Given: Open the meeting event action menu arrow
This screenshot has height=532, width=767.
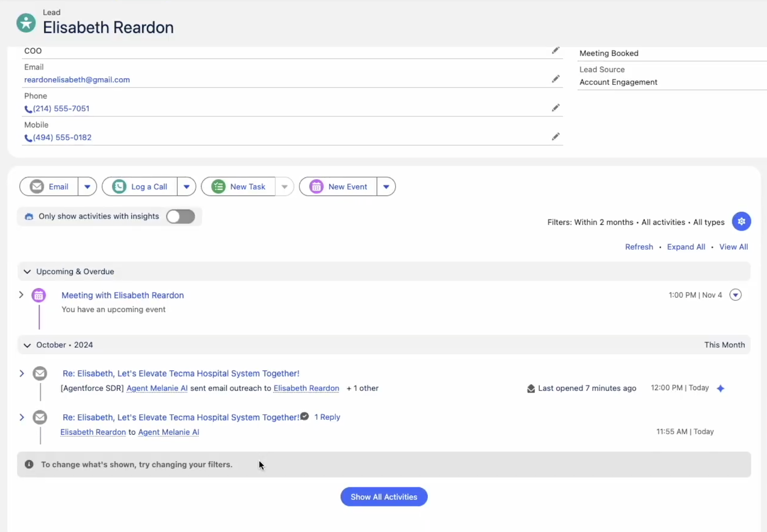Looking at the screenshot, I should (735, 295).
